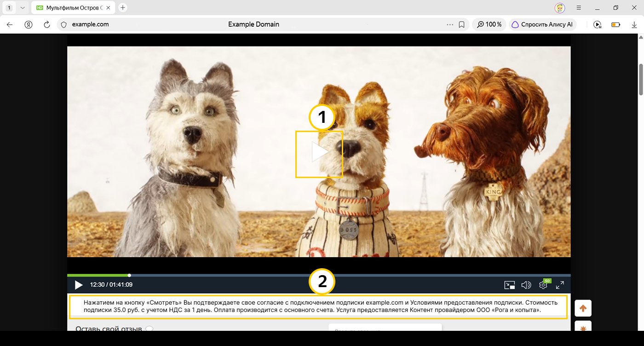Image resolution: width=644 pixels, height=346 pixels.
Task: Play the video from the control bar
Action: pos(79,285)
